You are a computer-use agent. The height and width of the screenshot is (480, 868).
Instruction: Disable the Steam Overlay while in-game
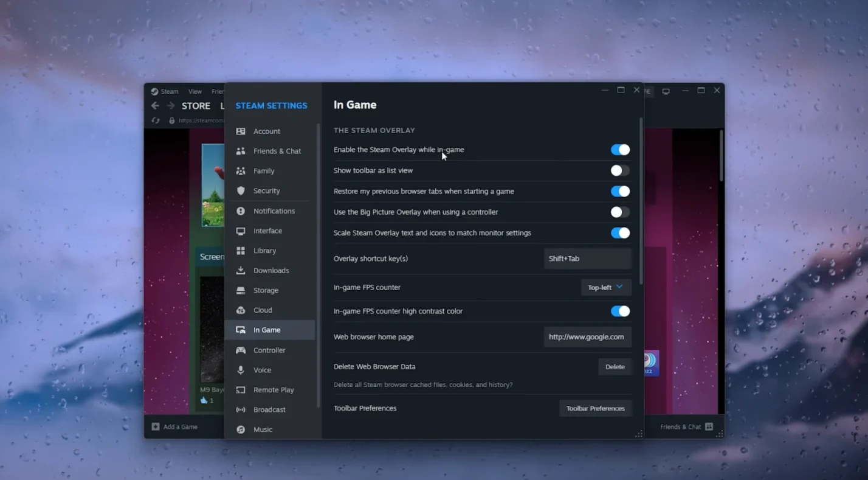point(619,149)
